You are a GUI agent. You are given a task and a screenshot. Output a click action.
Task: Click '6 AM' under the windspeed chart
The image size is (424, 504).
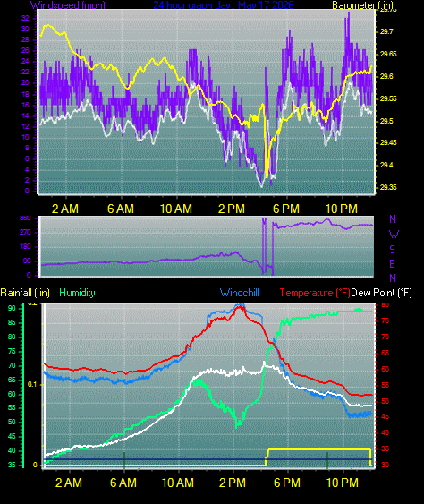point(121,209)
